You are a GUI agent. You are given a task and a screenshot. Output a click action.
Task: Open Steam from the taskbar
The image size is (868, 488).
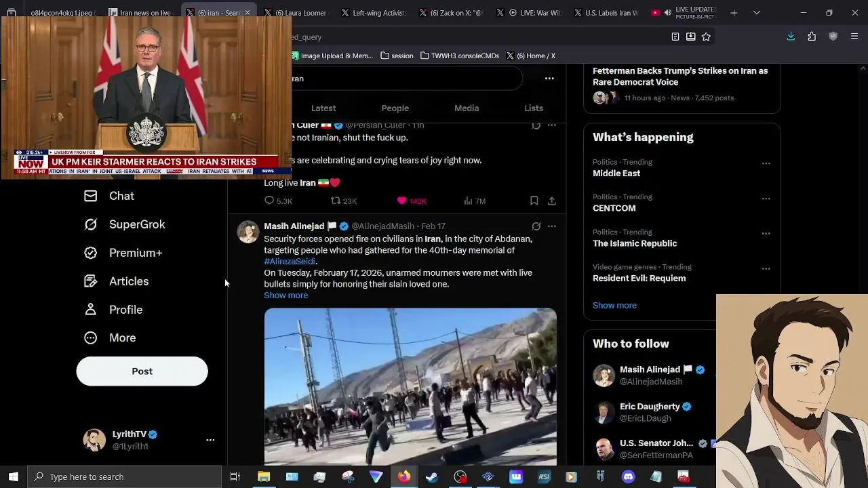[x=431, y=476]
